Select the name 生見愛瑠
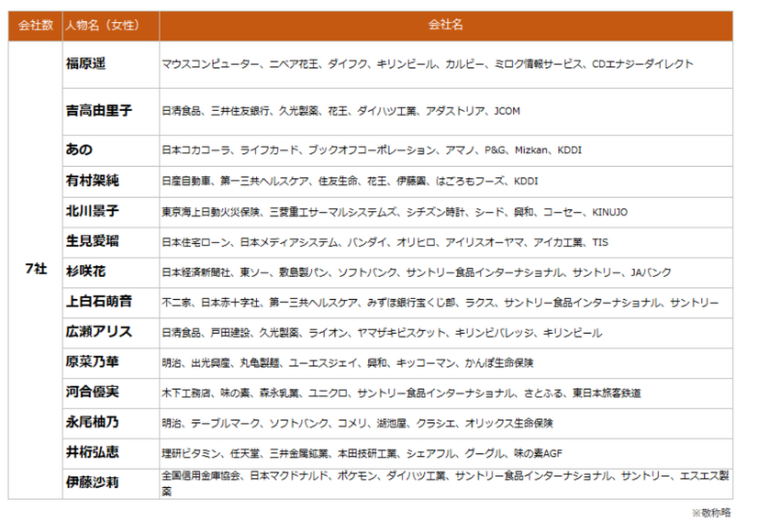The width and height of the screenshot is (758, 532). [93, 240]
